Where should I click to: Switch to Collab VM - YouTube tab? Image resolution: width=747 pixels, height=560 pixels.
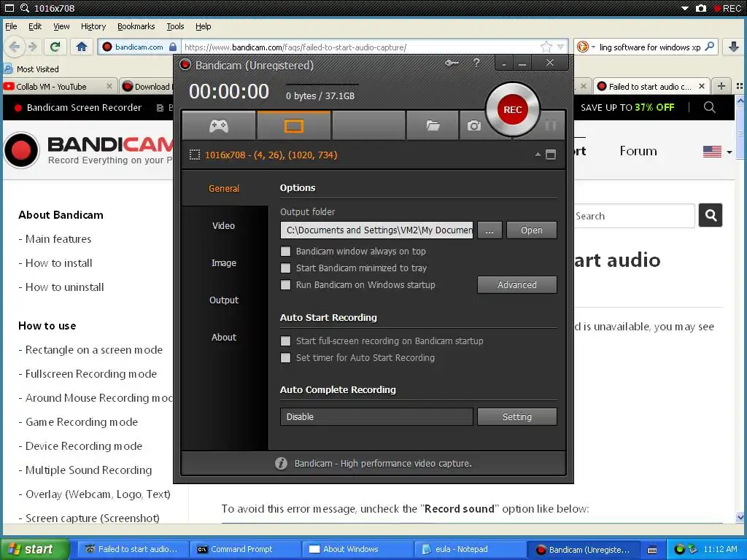point(58,86)
